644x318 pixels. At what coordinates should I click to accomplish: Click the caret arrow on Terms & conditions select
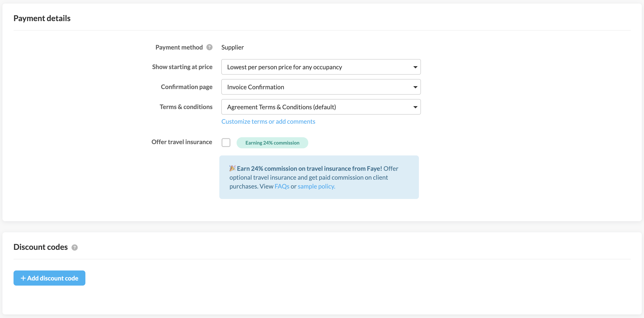[415, 107]
